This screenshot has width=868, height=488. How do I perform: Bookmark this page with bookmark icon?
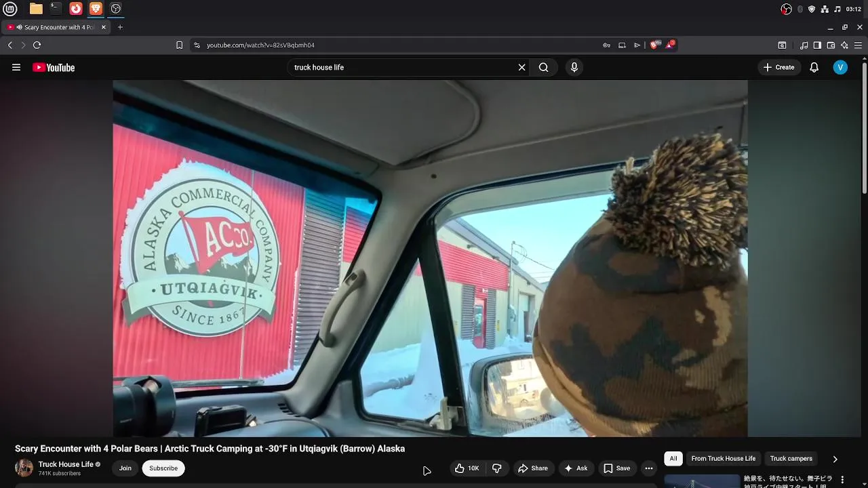pyautogui.click(x=179, y=45)
